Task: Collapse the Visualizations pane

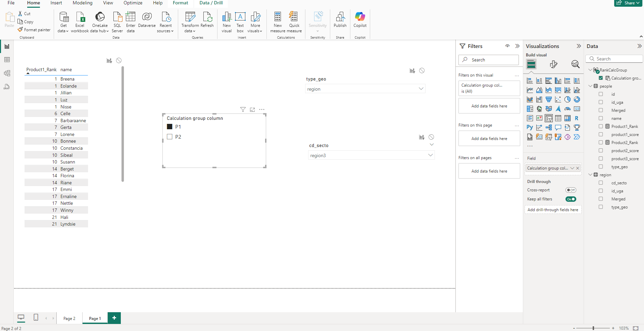Action: pyautogui.click(x=579, y=46)
